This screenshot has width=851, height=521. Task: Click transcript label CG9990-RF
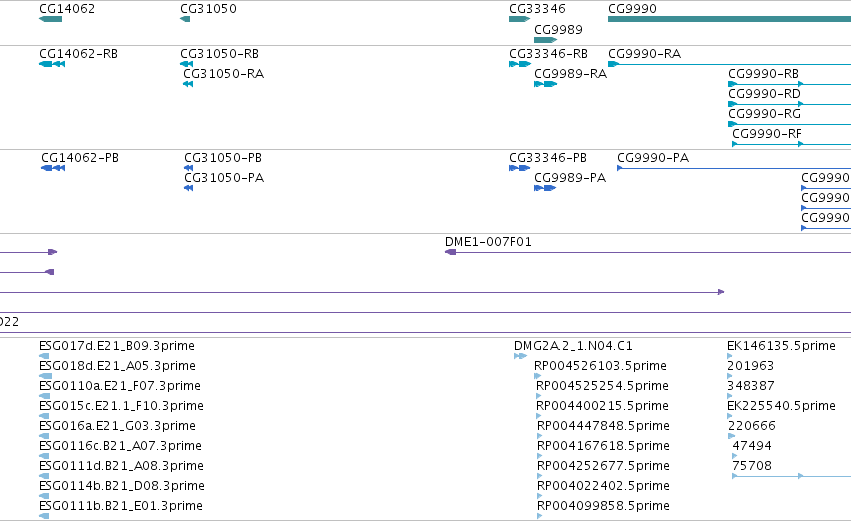pos(767,134)
